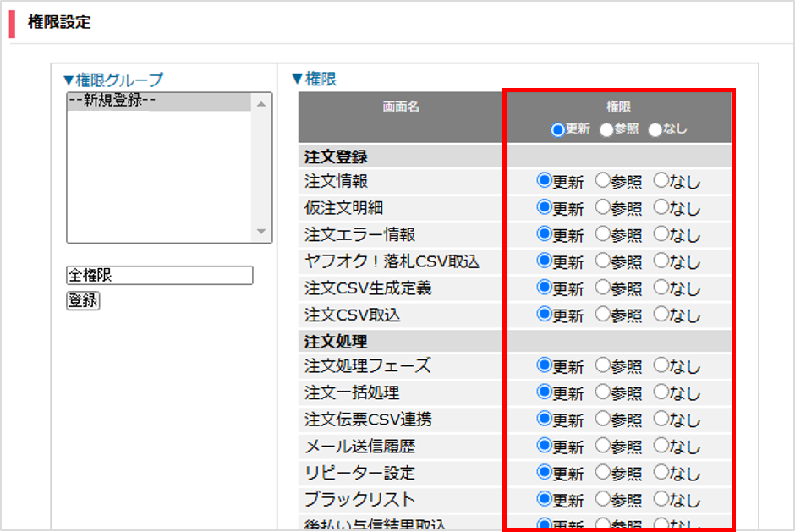Set メール送信履歴 to なし
795x532 pixels.
click(x=661, y=446)
